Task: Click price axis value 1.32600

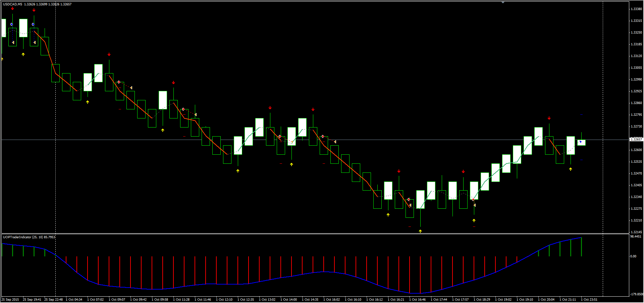Action: (637, 150)
